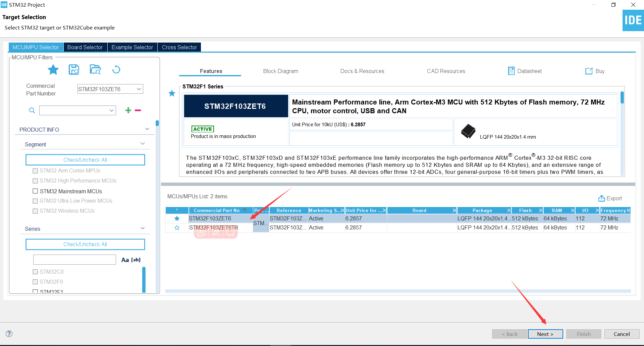Click the Datasheet document icon
This screenshot has width=644, height=346.
(511, 71)
